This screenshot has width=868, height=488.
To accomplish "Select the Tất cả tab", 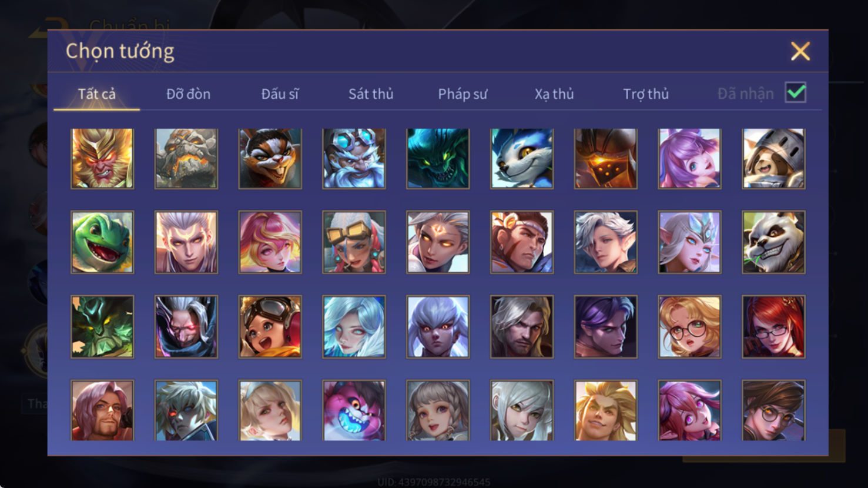I will pos(97,94).
